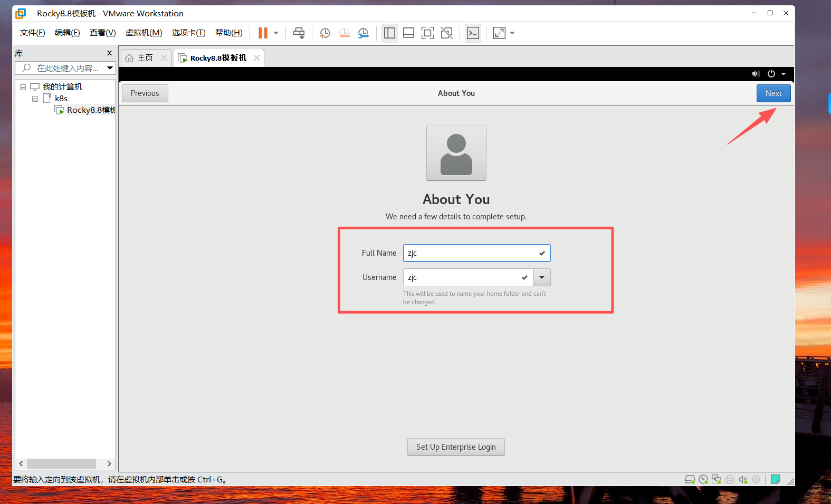The image size is (831, 504).
Task: Close the Rocky8.8模板机 tab
Action: (256, 58)
